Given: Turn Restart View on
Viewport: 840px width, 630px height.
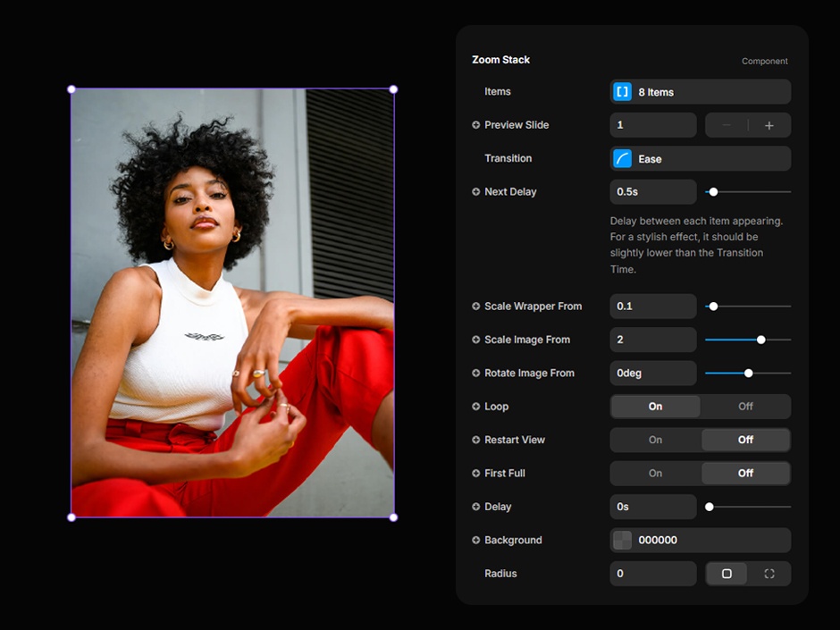Looking at the screenshot, I should pos(655,440).
